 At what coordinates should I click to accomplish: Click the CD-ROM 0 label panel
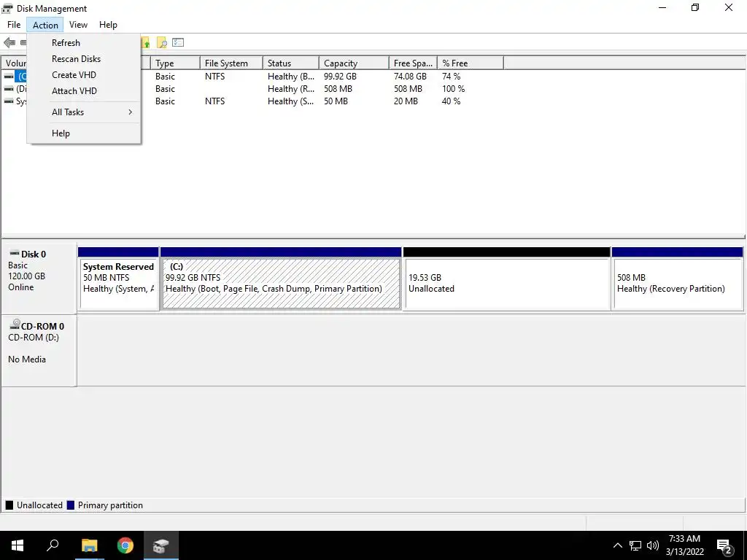[39, 351]
